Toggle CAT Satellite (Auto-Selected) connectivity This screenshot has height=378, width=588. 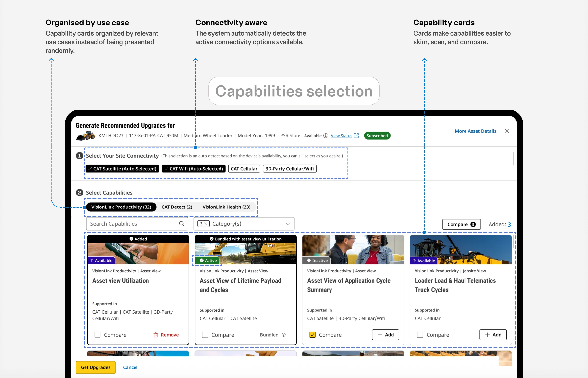(x=122, y=169)
